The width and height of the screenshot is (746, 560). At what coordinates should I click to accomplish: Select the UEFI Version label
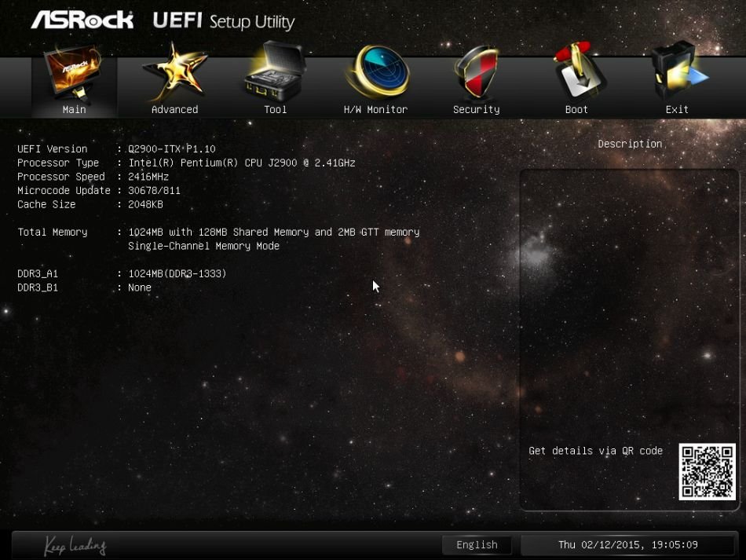click(53, 149)
